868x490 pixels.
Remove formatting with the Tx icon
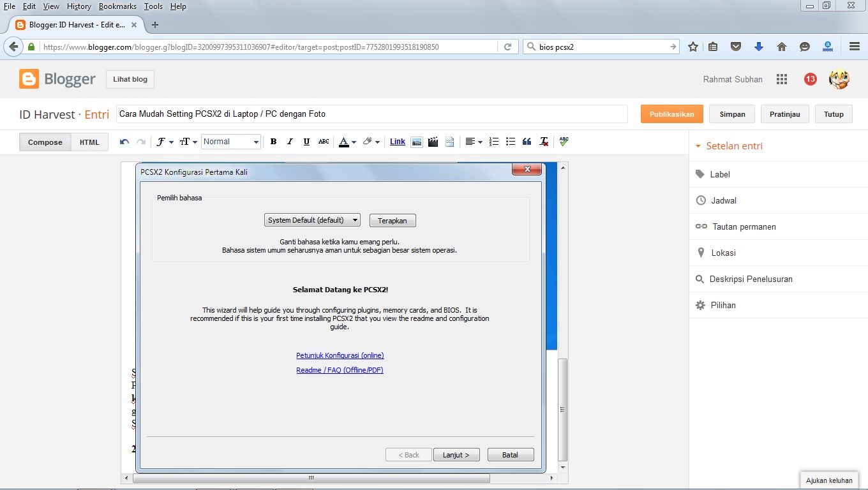(x=544, y=142)
